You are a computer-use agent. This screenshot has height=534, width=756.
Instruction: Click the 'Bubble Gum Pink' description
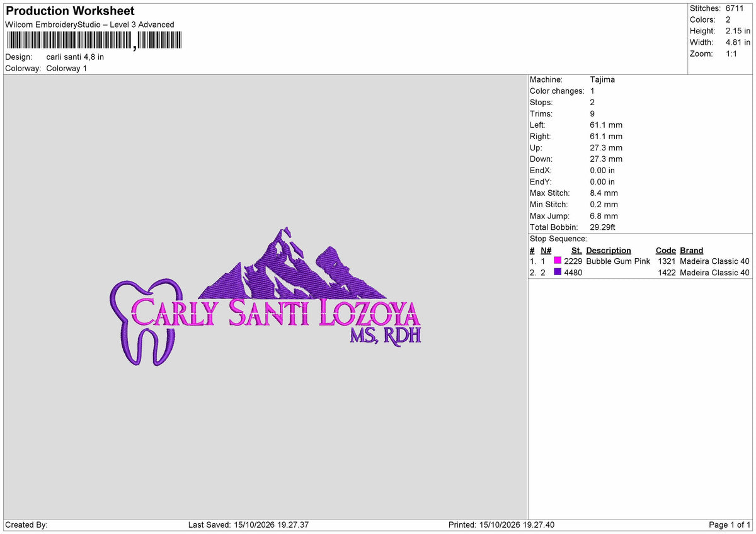(x=618, y=261)
